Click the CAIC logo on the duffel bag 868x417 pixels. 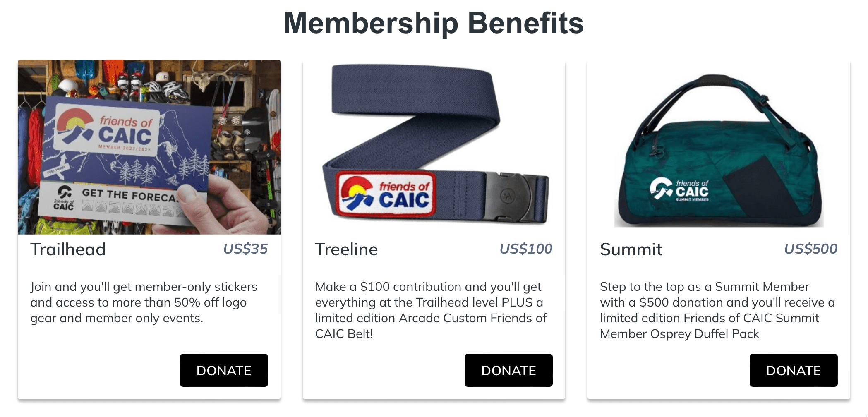click(679, 189)
